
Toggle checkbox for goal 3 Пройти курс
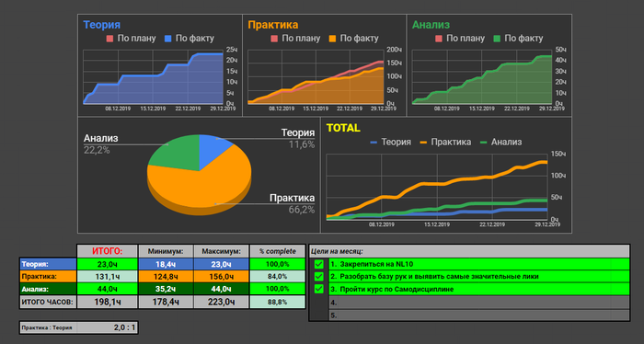tap(318, 289)
